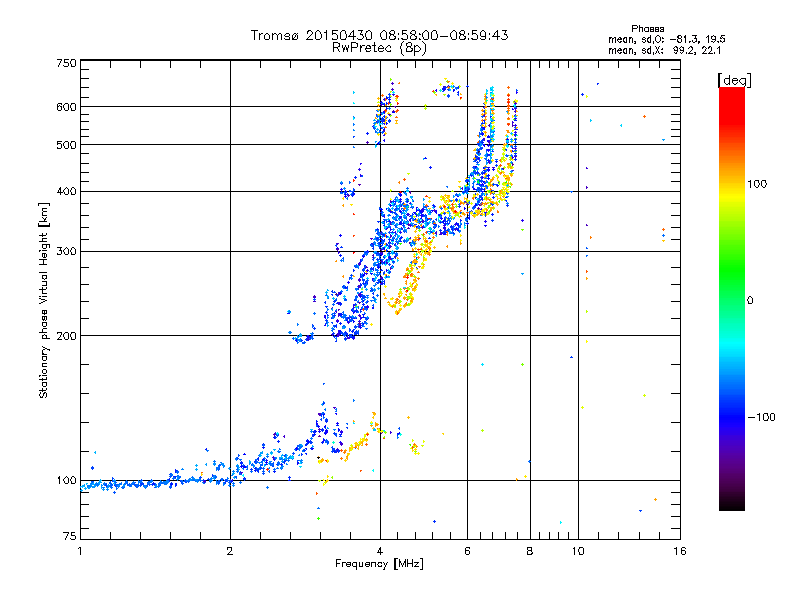Select the 'mean, sd,O: -81.3, 19.5' line

667,40
